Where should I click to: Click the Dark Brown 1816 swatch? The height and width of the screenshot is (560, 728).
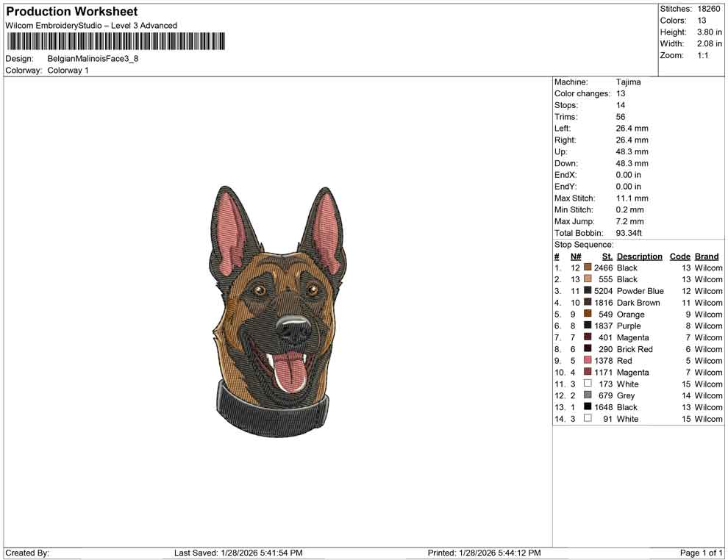tap(588, 302)
